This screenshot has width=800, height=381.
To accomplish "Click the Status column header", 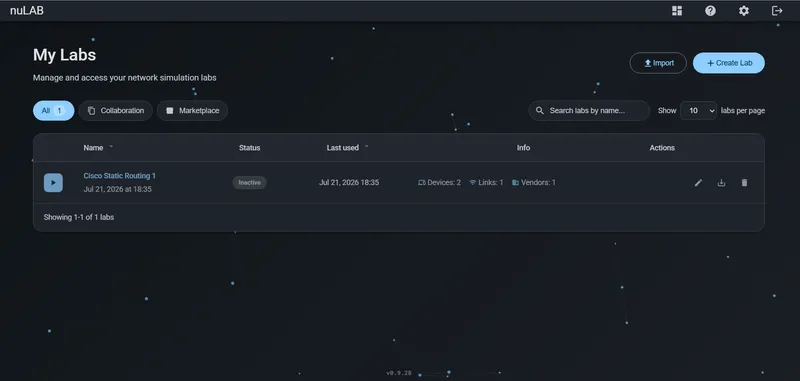I will point(249,148).
